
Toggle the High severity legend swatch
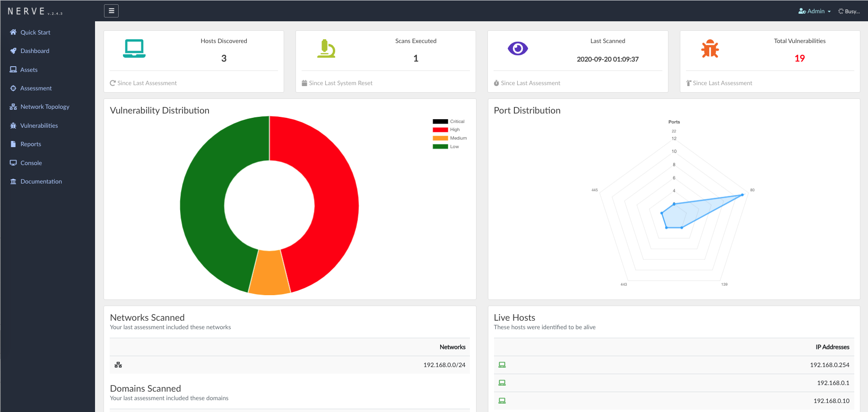(440, 130)
